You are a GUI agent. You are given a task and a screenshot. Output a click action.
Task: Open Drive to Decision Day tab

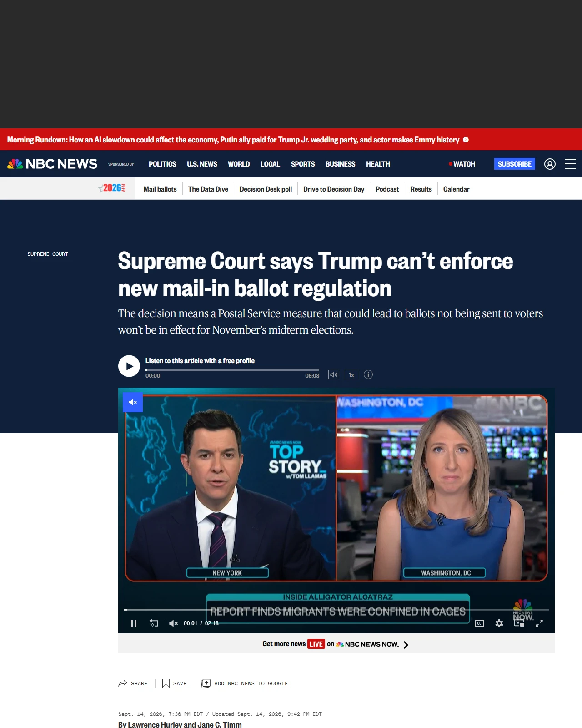point(334,189)
